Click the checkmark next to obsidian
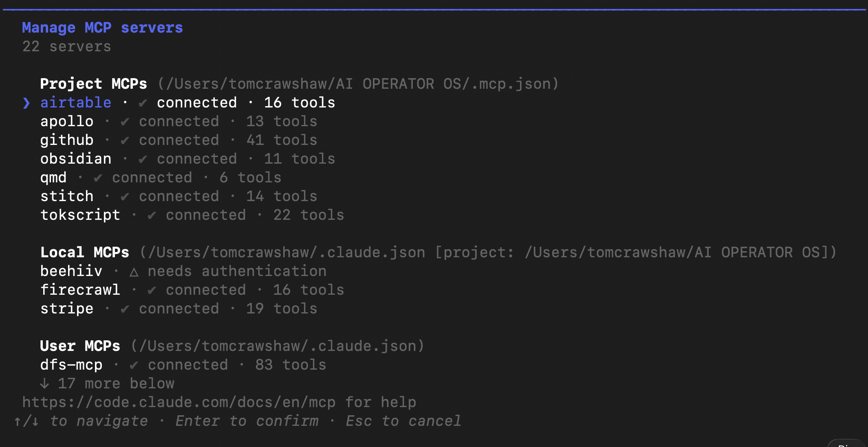Viewport: 868px width, 447px height. click(x=143, y=159)
